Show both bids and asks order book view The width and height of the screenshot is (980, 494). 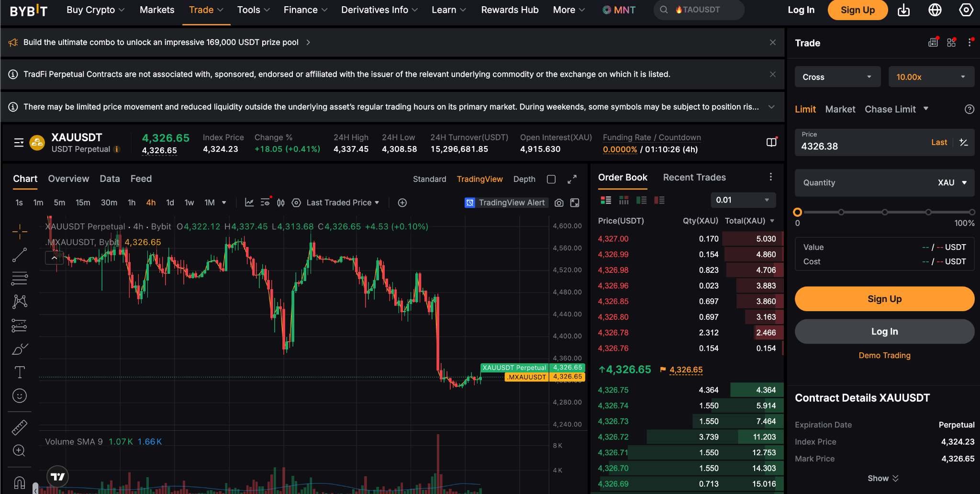point(606,200)
